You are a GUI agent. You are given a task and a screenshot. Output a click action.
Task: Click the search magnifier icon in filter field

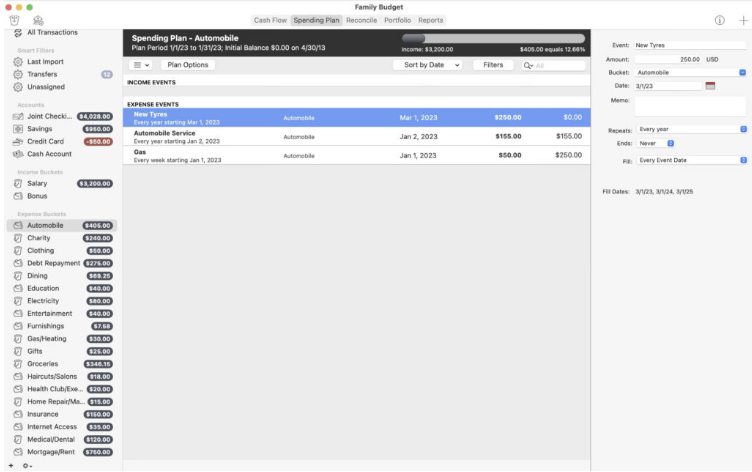tap(528, 65)
